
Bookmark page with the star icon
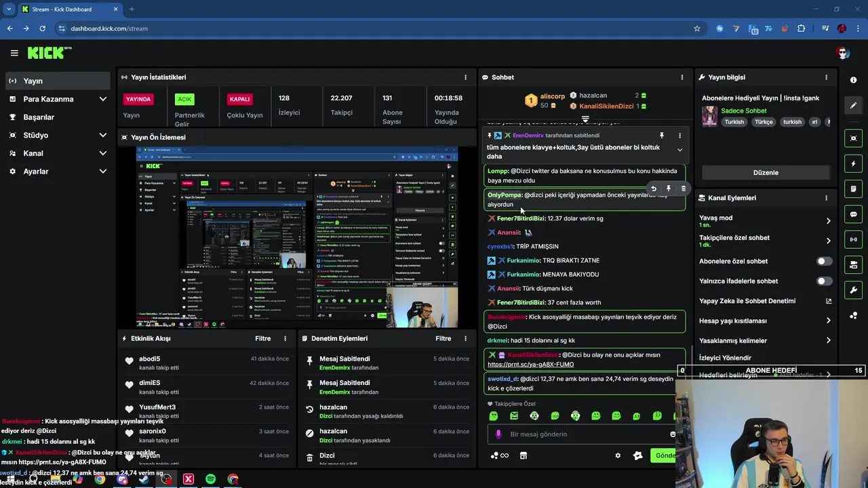click(x=696, y=28)
